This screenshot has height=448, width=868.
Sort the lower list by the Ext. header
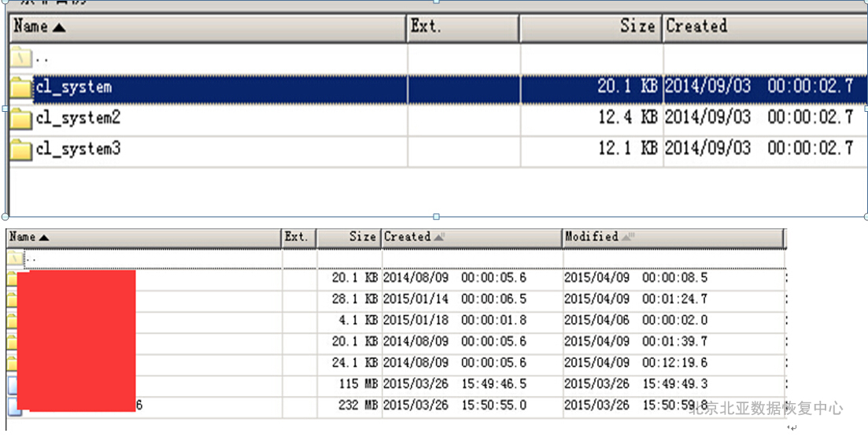299,238
